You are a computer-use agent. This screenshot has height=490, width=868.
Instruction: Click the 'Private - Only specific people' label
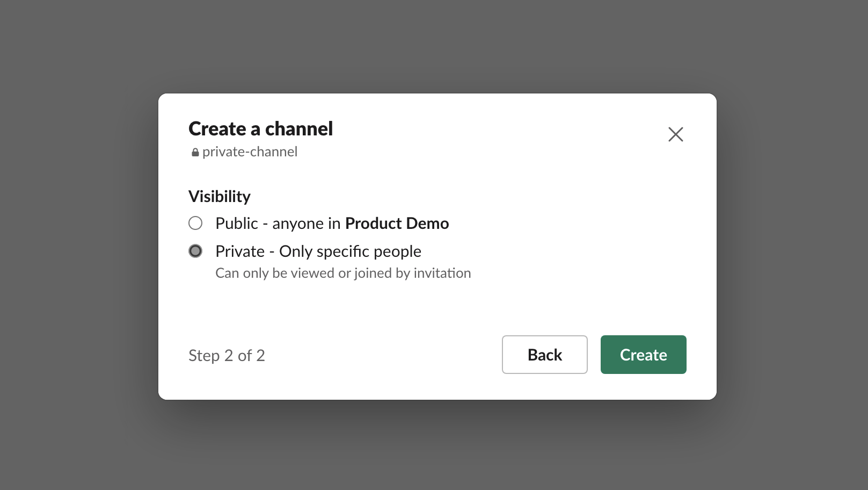click(x=318, y=251)
